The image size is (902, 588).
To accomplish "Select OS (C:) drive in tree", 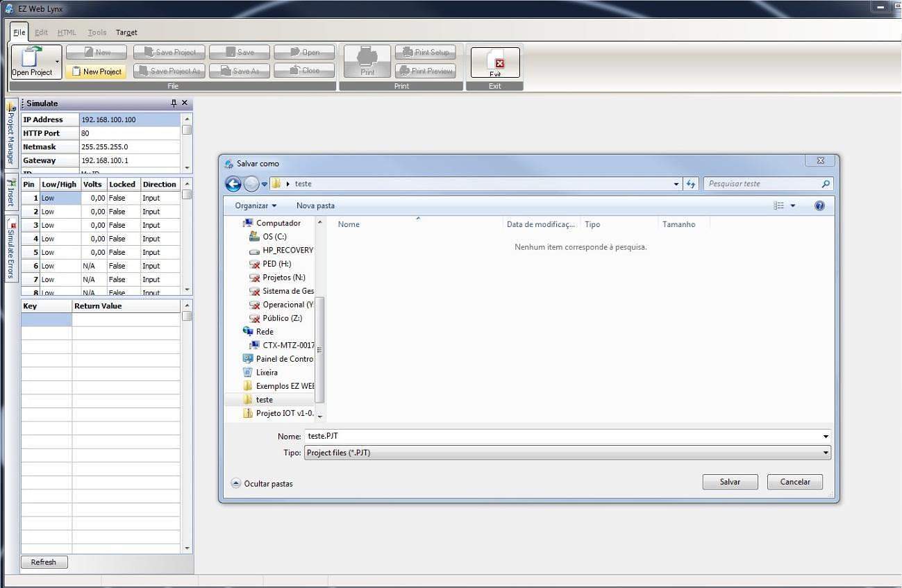I will [274, 237].
